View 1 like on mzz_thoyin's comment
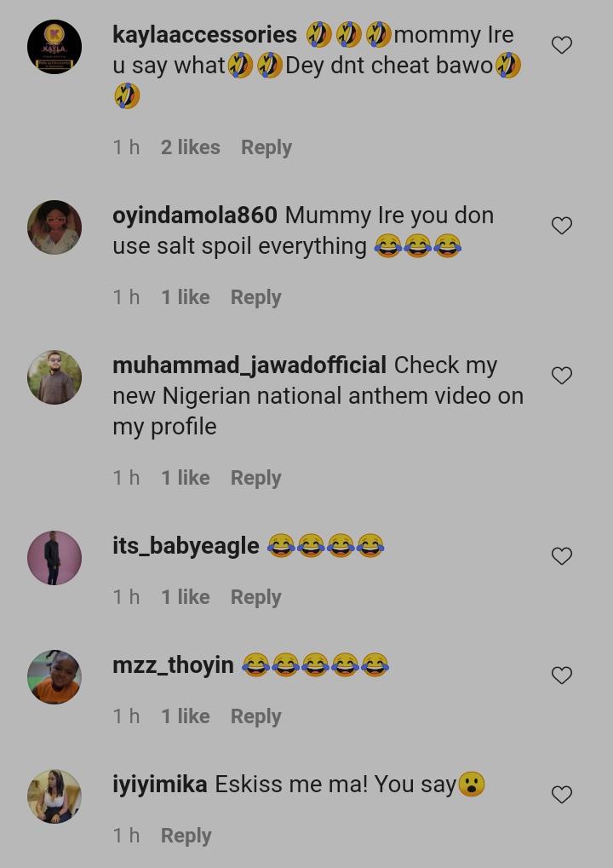Screen dimensions: 613x868 tap(185, 716)
